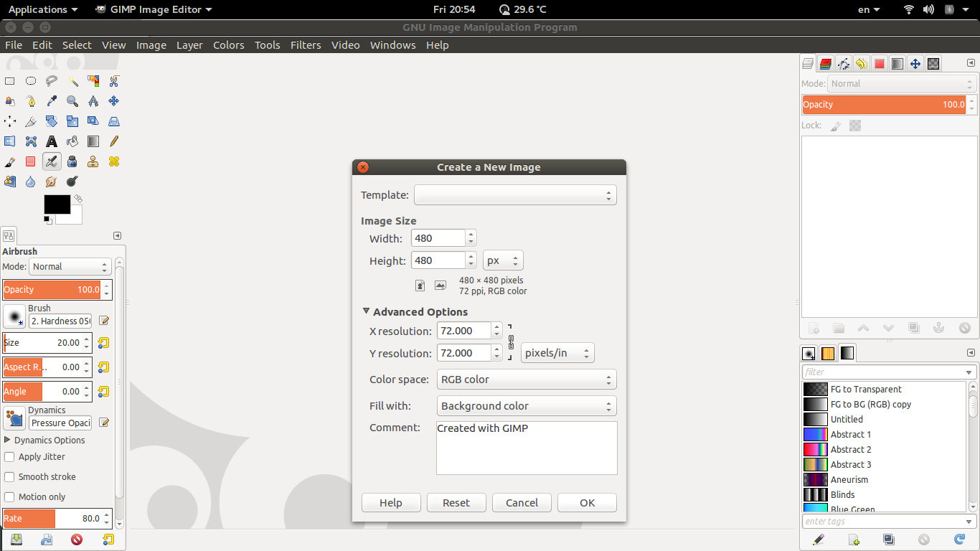Activate the Clone stamp tool
The image size is (980, 551).
[x=93, y=161]
